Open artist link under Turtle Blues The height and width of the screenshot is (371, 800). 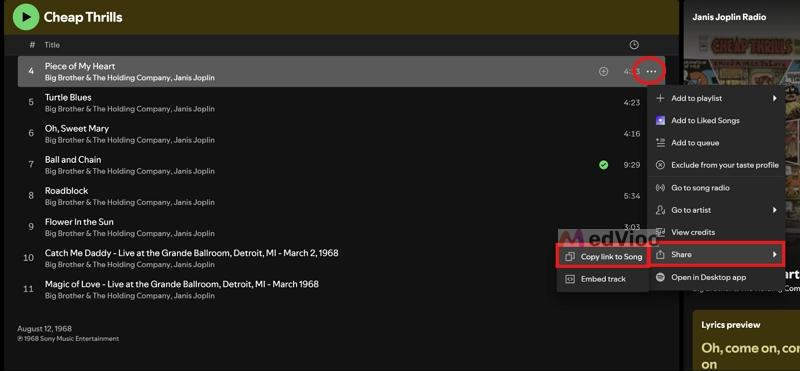pos(130,109)
